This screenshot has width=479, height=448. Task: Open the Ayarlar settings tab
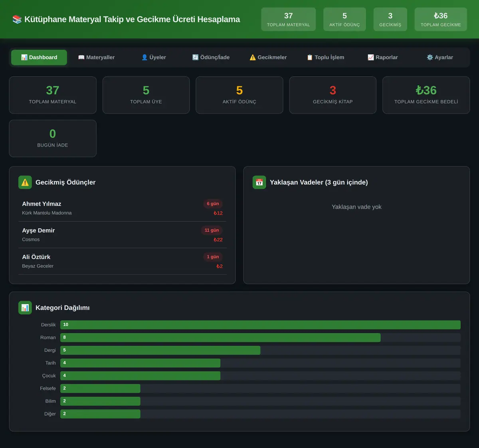(x=440, y=57)
